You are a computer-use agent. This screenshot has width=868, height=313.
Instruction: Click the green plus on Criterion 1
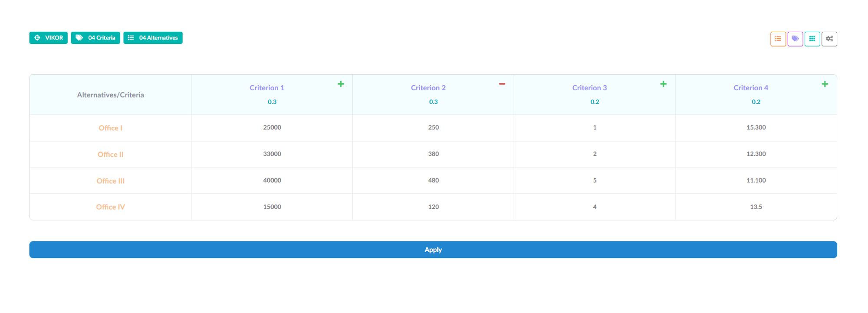[x=341, y=84]
